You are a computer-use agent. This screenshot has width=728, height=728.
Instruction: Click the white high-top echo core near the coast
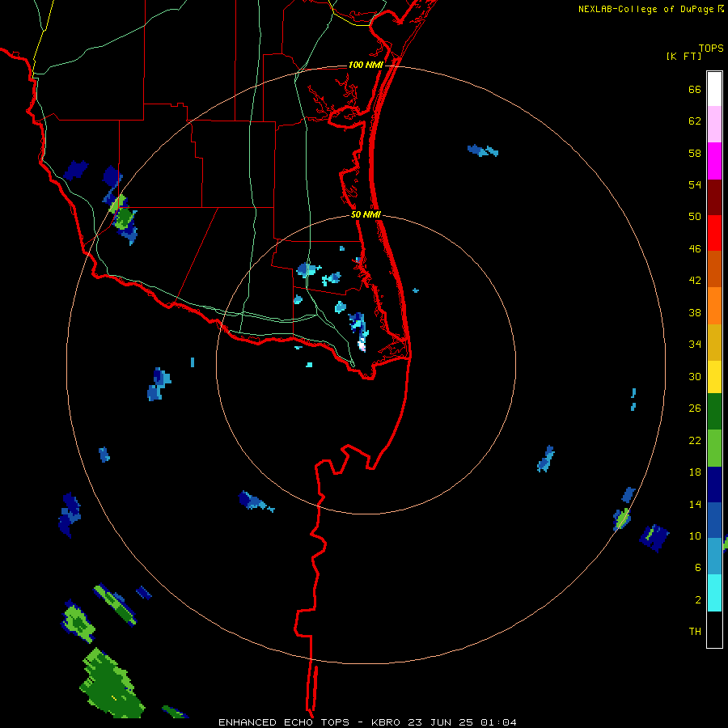[x=362, y=345]
